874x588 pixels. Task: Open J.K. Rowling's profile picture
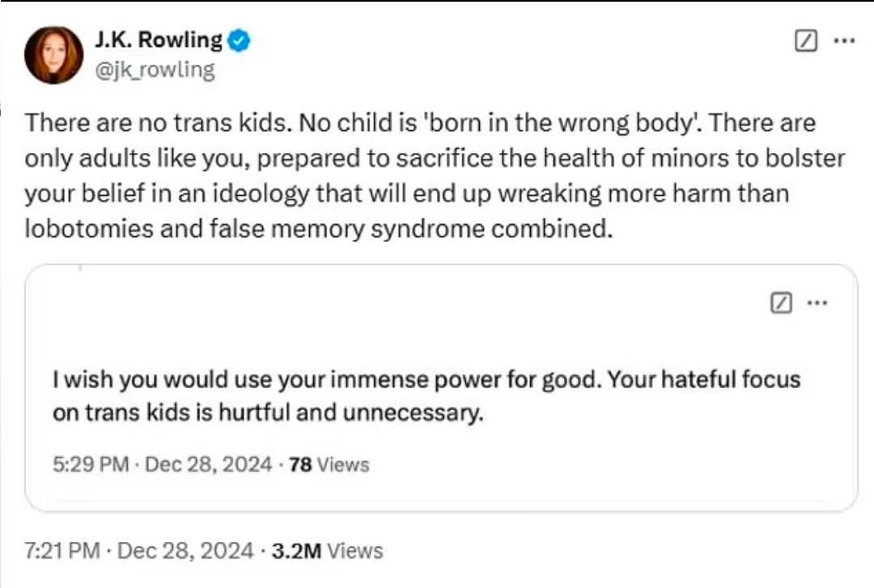coord(53,55)
